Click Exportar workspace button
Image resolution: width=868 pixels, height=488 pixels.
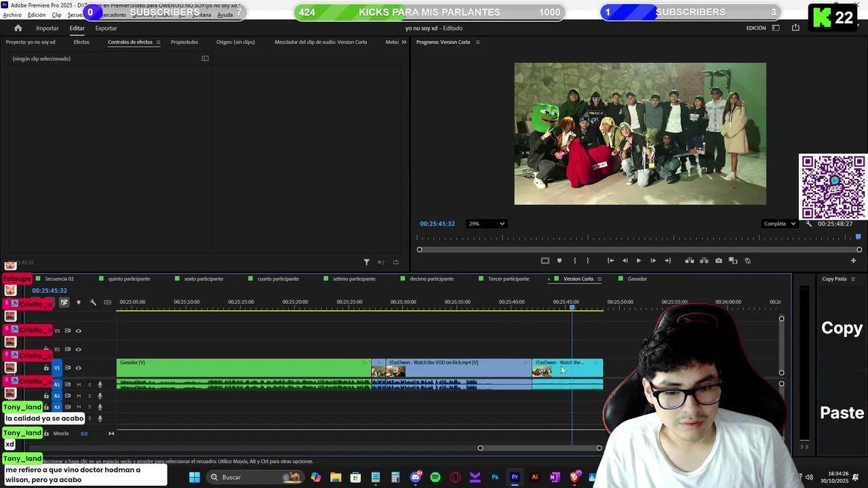pyautogui.click(x=106, y=28)
